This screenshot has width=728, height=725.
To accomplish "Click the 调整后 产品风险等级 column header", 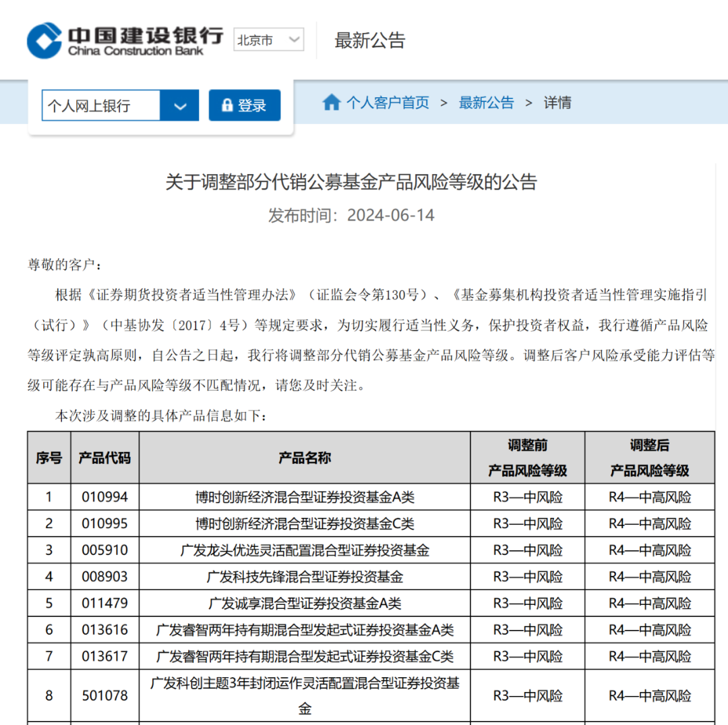I will point(650,458).
